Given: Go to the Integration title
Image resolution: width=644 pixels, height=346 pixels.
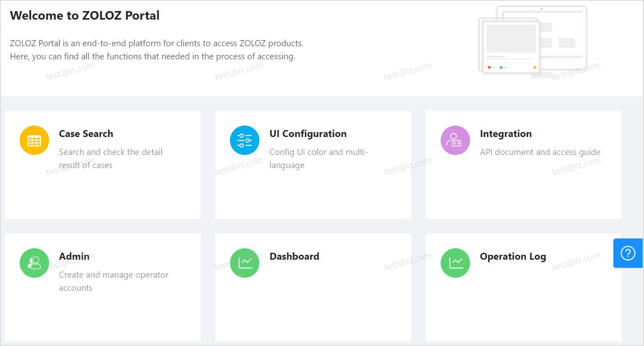Looking at the screenshot, I should point(506,134).
